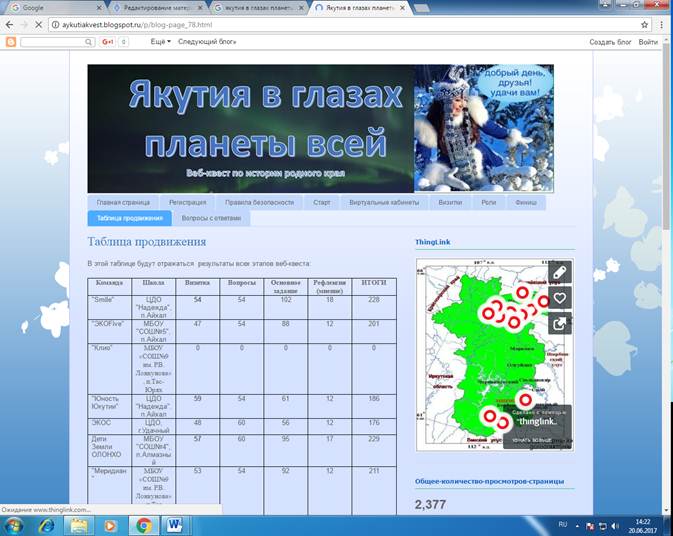Click the Следующий блог link

(x=207, y=42)
